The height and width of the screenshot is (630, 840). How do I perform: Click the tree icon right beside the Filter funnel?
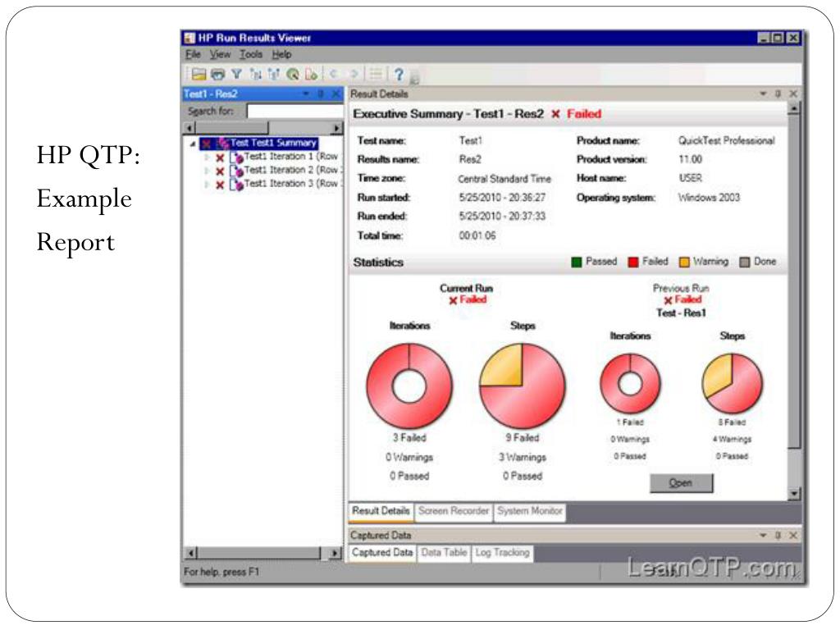click(x=256, y=74)
